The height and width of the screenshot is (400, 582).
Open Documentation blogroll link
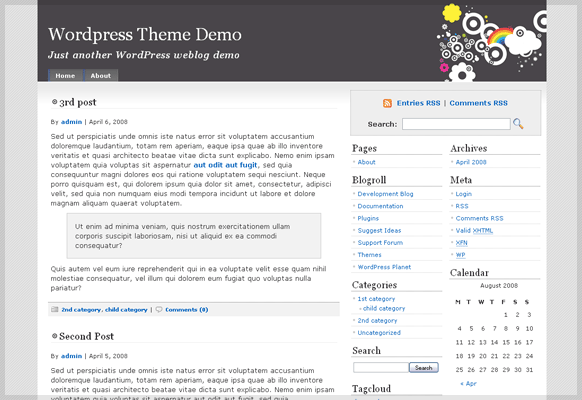[380, 206]
